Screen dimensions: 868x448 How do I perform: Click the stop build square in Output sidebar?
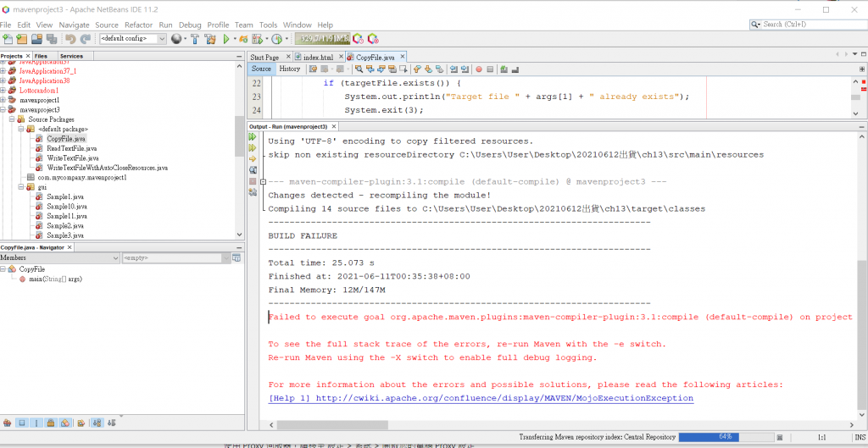click(253, 181)
